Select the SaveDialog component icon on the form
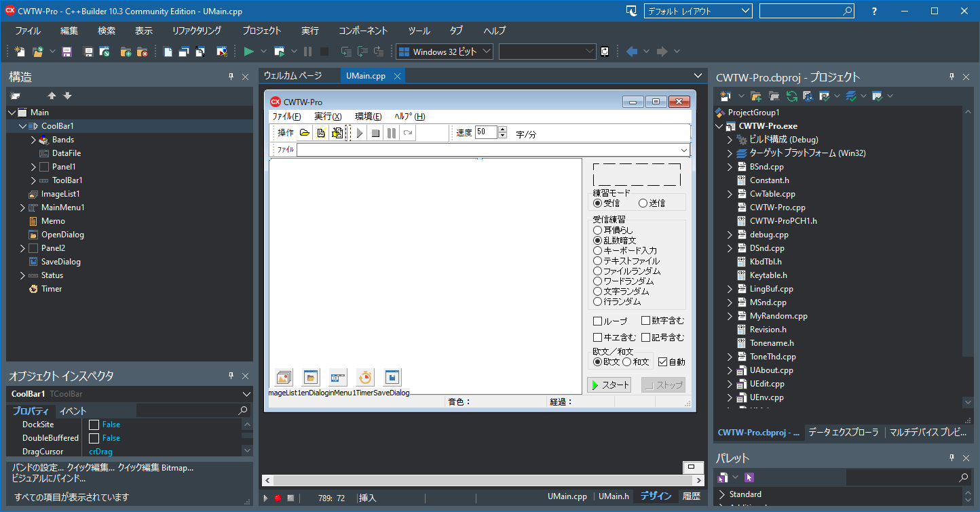The height and width of the screenshot is (512, 980). [392, 378]
